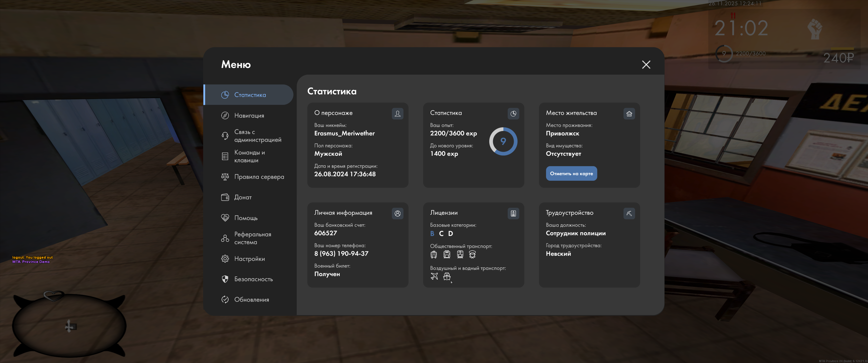
Task: Open the Донат section
Action: (242, 197)
